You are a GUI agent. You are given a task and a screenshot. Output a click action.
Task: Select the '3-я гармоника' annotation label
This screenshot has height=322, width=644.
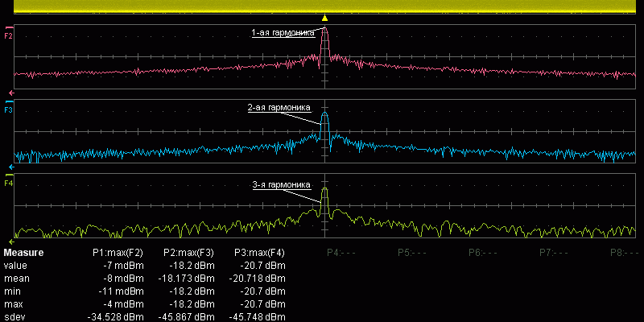281,184
